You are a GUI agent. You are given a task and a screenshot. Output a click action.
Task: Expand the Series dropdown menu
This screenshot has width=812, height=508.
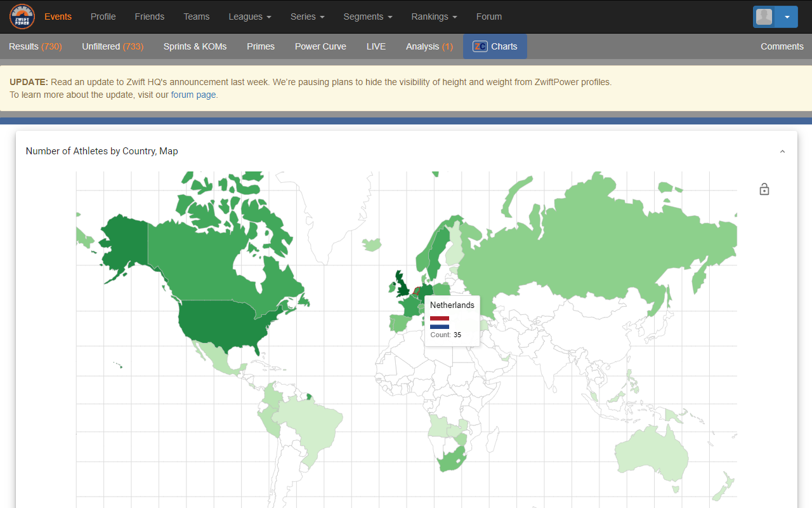[x=307, y=17]
